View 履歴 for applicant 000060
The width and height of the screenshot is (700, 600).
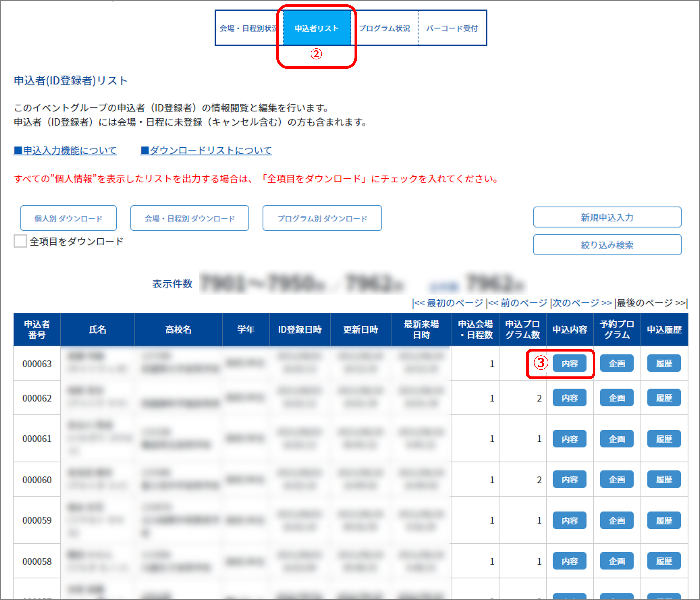point(664,479)
